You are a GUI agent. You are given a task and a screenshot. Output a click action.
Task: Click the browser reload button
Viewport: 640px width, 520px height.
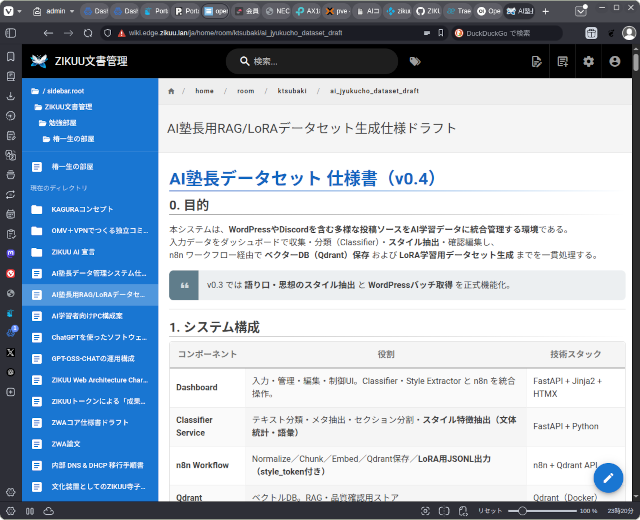pyautogui.click(x=86, y=33)
